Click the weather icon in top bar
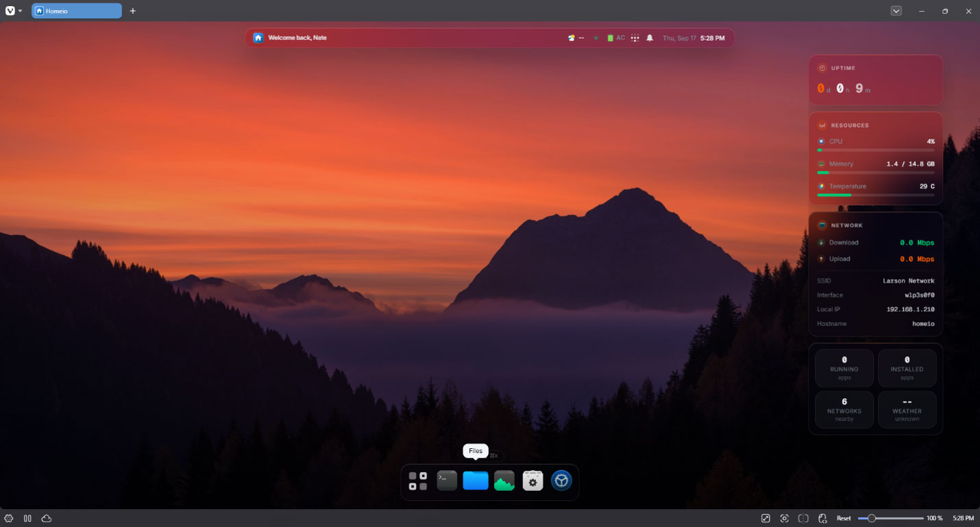The width and height of the screenshot is (980, 527). point(572,38)
